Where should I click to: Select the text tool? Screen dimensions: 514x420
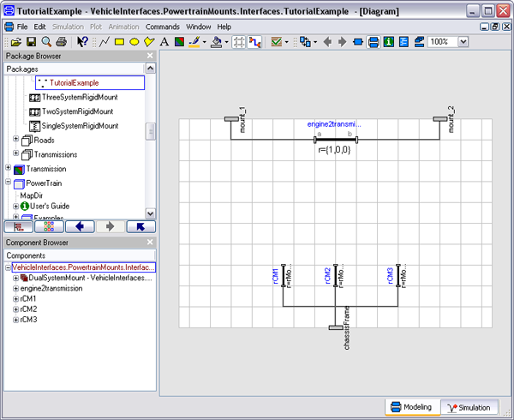164,41
